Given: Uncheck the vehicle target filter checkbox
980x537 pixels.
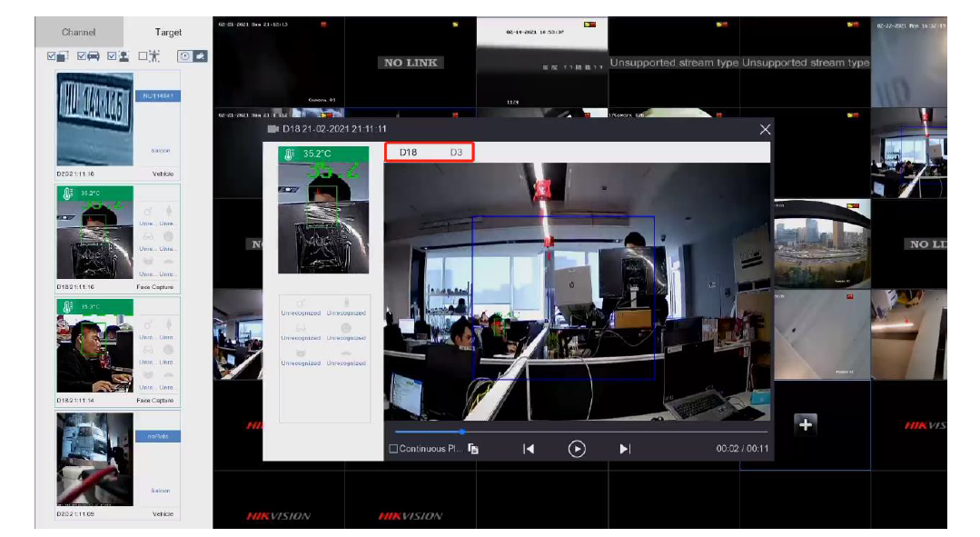Looking at the screenshot, I should (x=83, y=55).
